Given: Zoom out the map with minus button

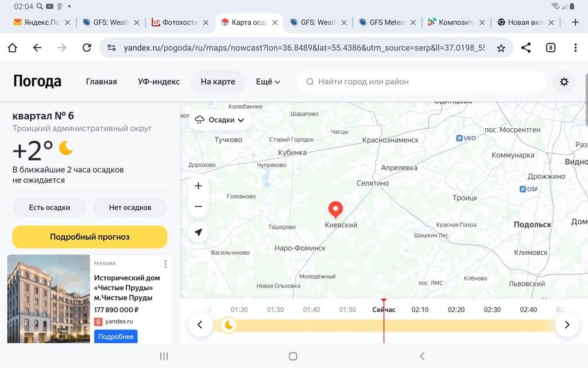Looking at the screenshot, I should coord(198,206).
